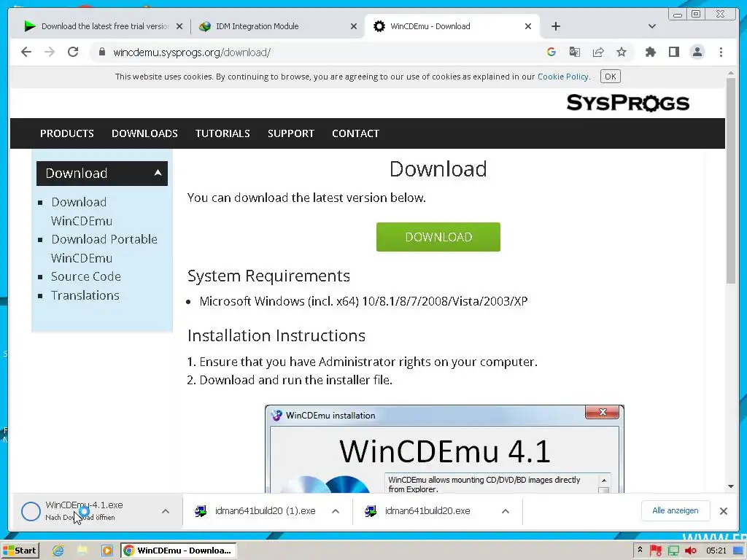Open WinCDEmu-4.1.exe download item
The height and width of the screenshot is (560, 747).
pos(85,510)
